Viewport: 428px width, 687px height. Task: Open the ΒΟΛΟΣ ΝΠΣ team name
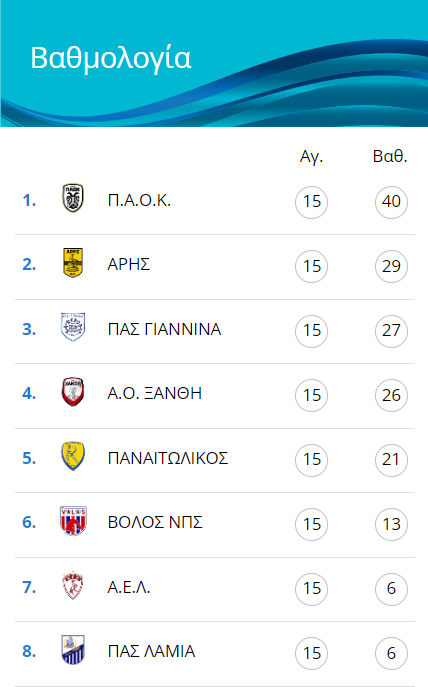[x=155, y=522]
